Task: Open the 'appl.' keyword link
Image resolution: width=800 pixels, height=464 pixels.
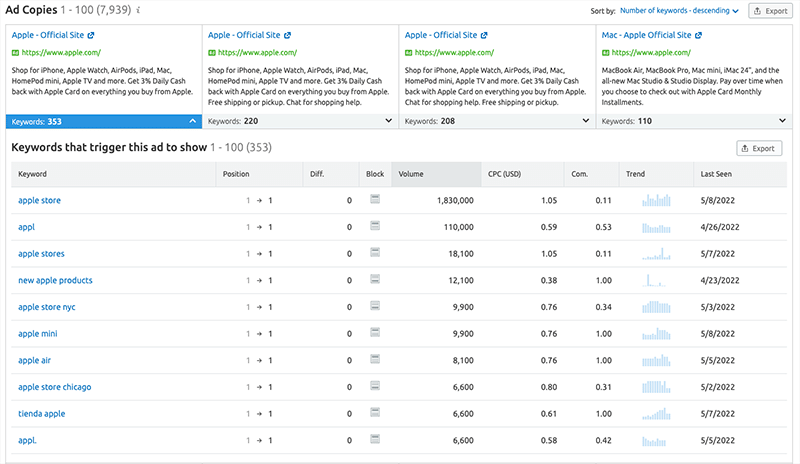Action: [x=27, y=440]
